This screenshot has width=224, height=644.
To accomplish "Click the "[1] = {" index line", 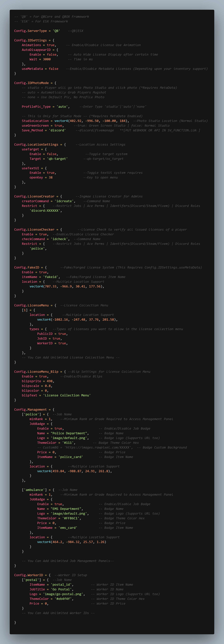I will click(x=29, y=310).
